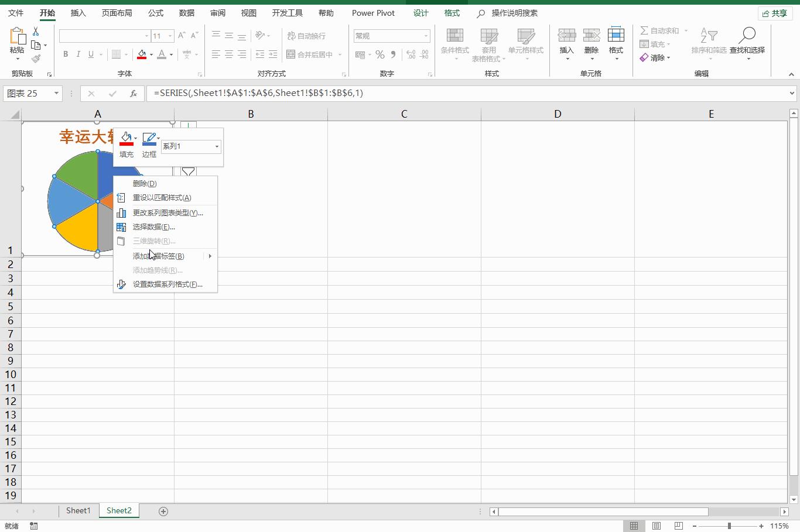Click the 共享 share button
Image resolution: width=800 pixels, height=532 pixels.
point(775,13)
